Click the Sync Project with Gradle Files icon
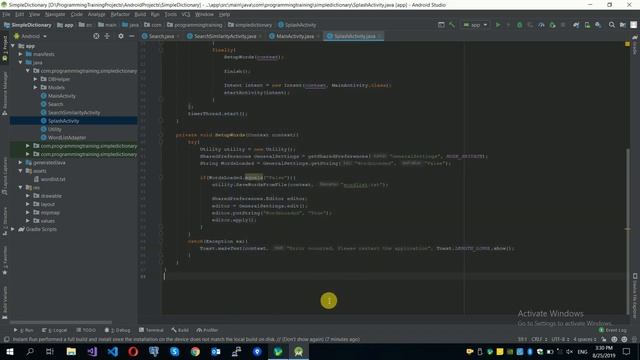The width and height of the screenshot is (640, 360). tap(576, 25)
